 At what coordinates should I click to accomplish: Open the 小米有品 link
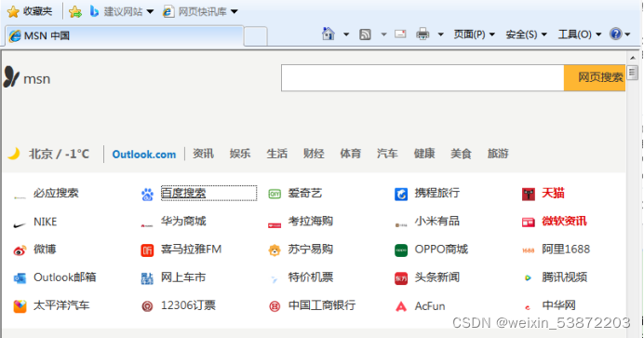click(x=437, y=221)
